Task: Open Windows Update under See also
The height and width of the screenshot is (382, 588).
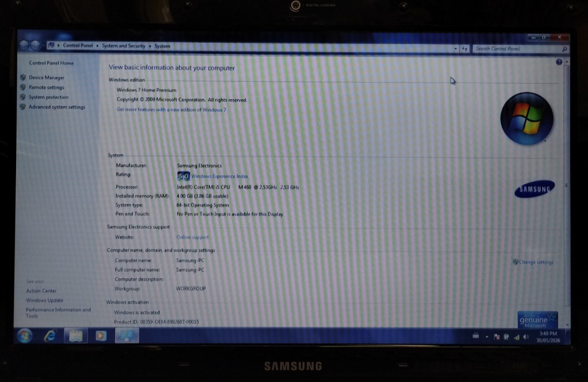Action: point(44,301)
